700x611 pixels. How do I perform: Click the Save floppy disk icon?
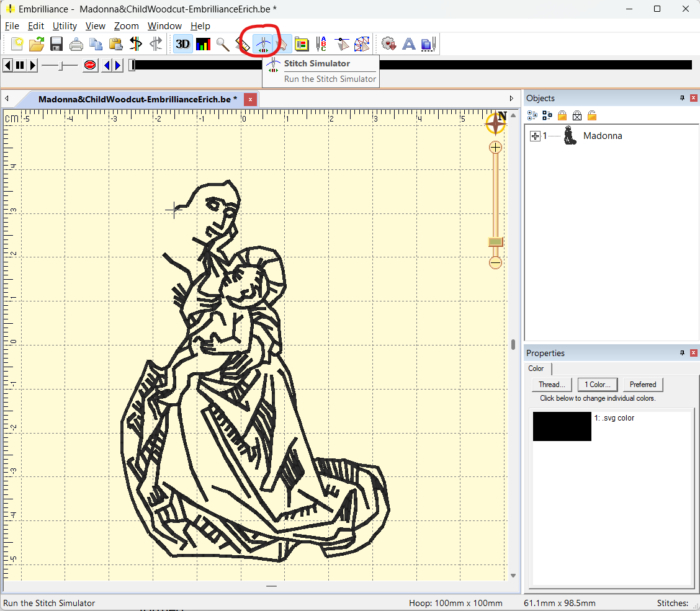(x=56, y=44)
